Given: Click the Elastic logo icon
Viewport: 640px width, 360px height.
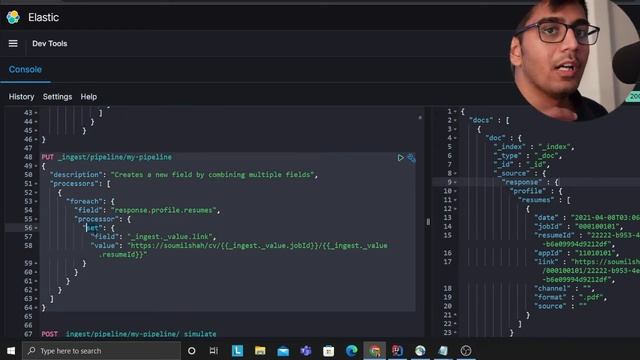Looking at the screenshot, I should 13,17.
